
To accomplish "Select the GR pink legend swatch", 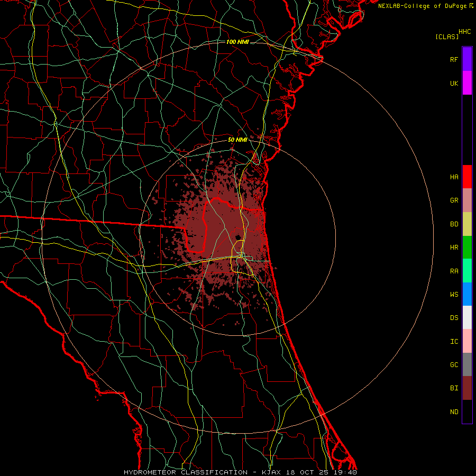I will pyautogui.click(x=467, y=200).
